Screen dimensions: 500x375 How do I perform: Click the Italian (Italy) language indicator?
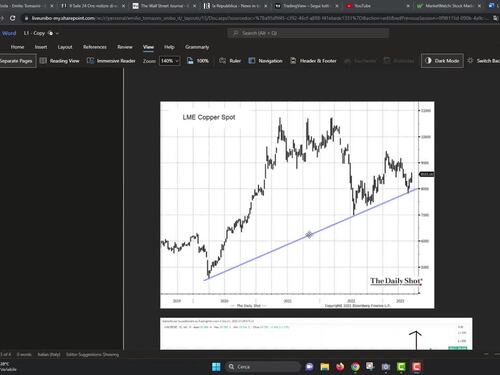coord(49,354)
